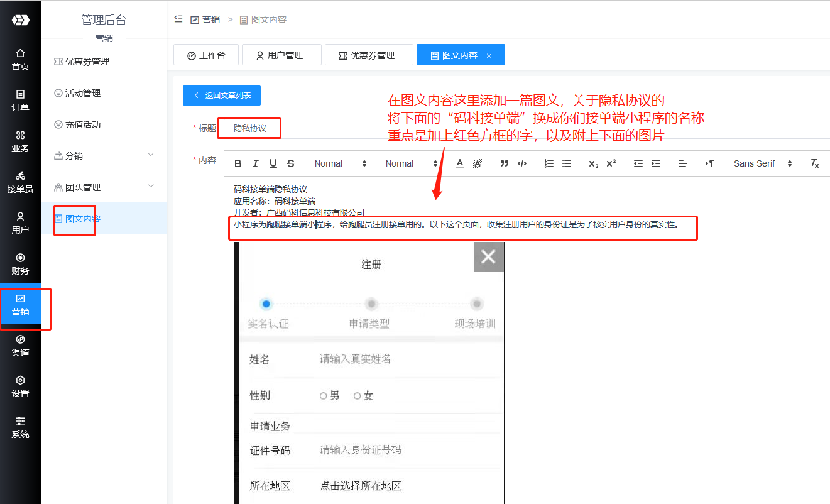830x504 pixels.
Task: Toggle bold formatting in editor toolbar
Action: tap(238, 163)
